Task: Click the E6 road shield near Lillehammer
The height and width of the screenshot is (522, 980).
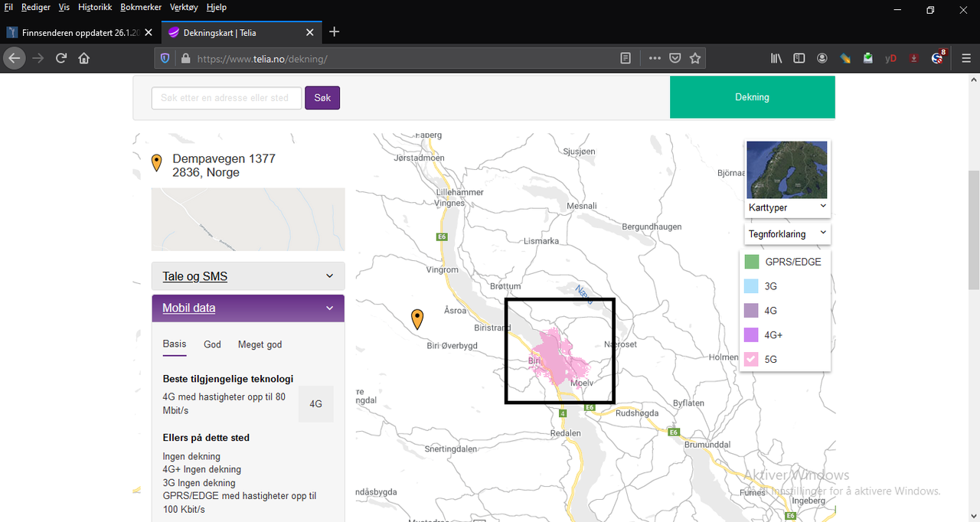Action: 442,237
